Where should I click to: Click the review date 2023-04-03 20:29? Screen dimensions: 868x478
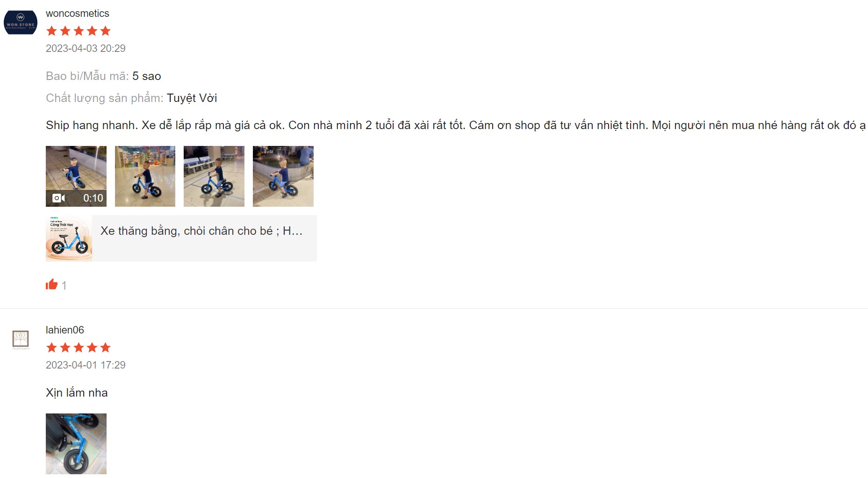coord(86,48)
